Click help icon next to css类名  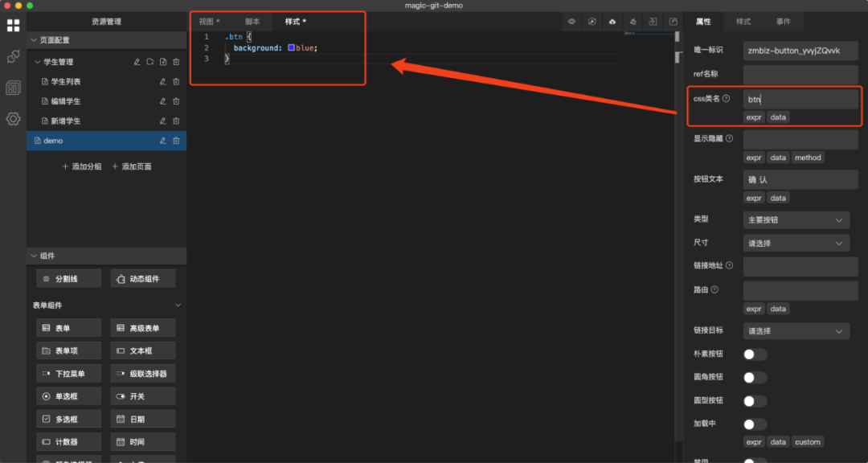pos(727,99)
